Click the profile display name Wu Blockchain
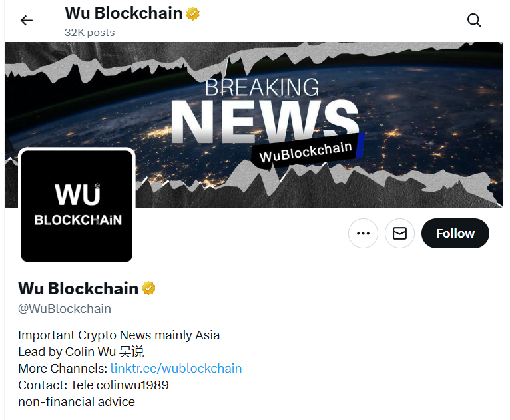This screenshot has width=510, height=420. tap(78, 288)
